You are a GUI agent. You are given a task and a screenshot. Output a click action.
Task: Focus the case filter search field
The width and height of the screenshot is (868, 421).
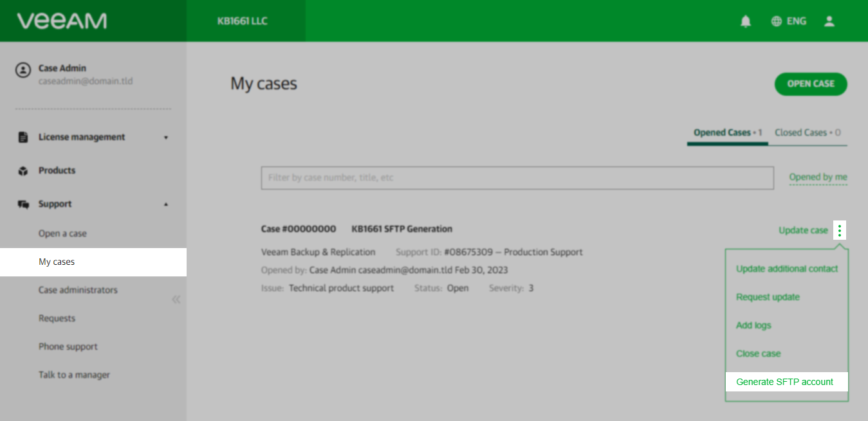(x=517, y=177)
